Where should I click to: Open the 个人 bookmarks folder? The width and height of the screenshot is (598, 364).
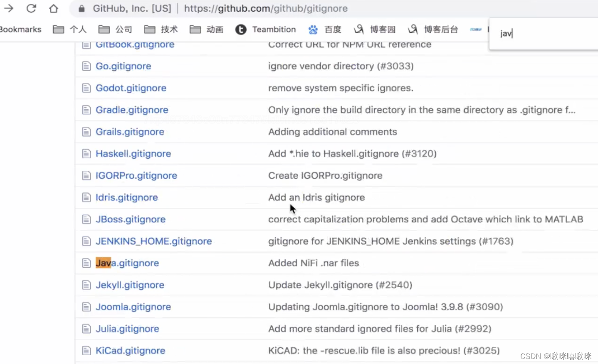(70, 30)
